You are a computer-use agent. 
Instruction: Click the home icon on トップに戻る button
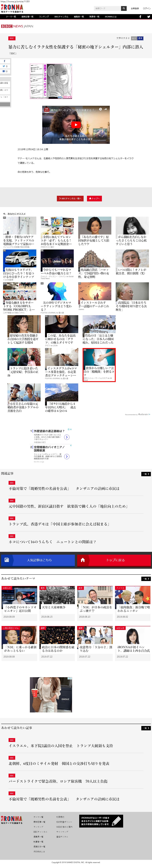83,560
